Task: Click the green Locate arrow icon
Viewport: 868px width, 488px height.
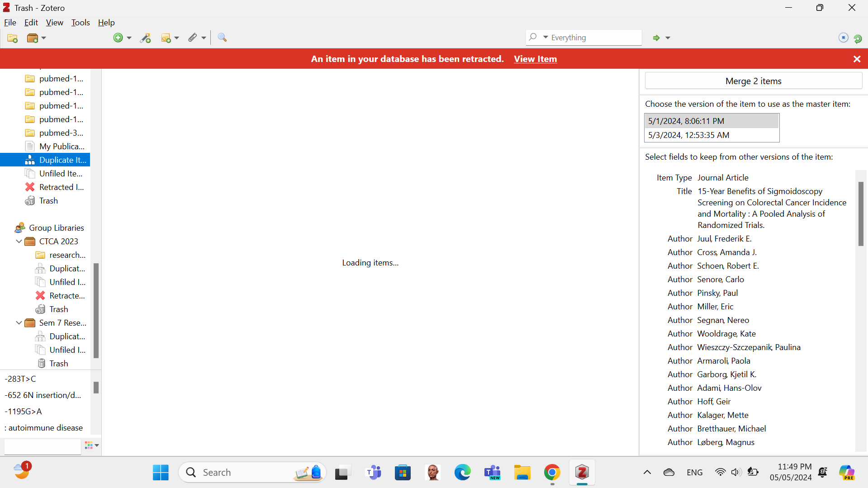Action: [x=656, y=38]
